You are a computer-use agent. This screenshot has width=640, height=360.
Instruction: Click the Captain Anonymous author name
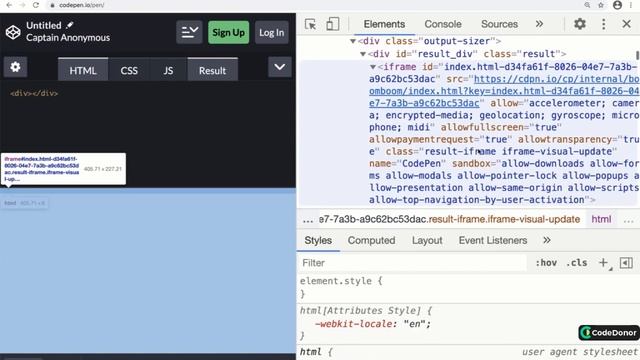pos(68,38)
